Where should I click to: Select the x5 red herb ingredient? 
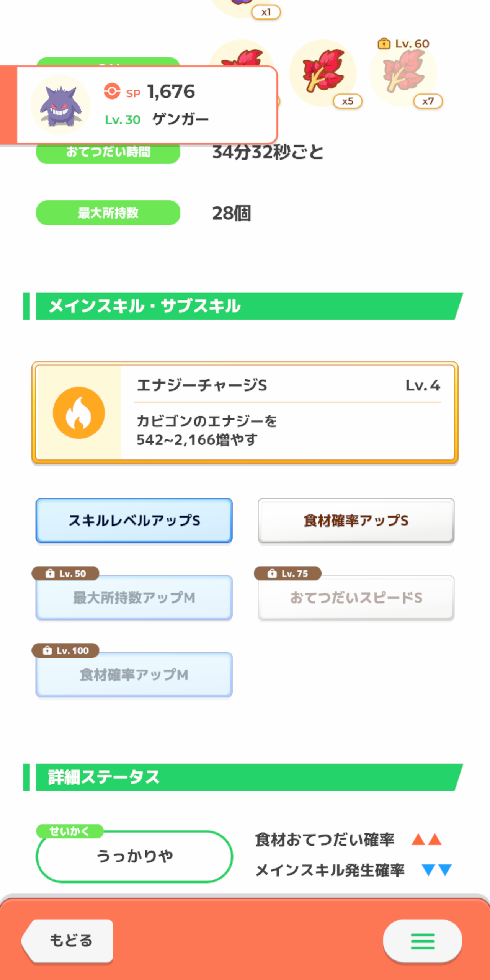pos(323,73)
